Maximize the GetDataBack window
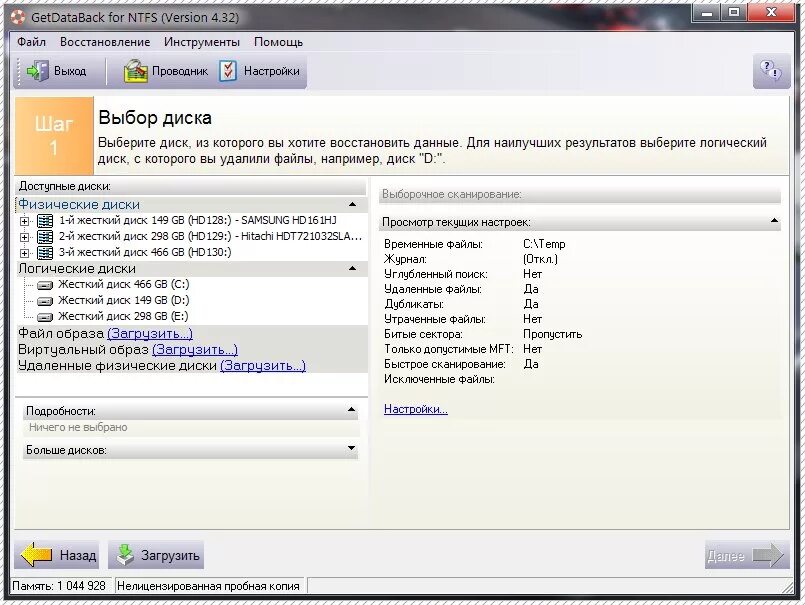Viewport: 805px width, 605px height. (x=734, y=12)
